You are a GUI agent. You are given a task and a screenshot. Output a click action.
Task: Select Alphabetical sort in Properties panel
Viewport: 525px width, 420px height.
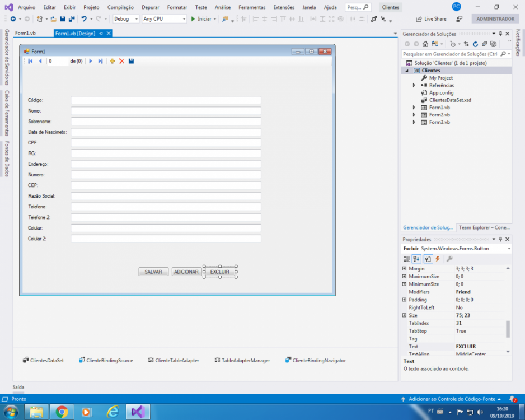click(x=416, y=259)
